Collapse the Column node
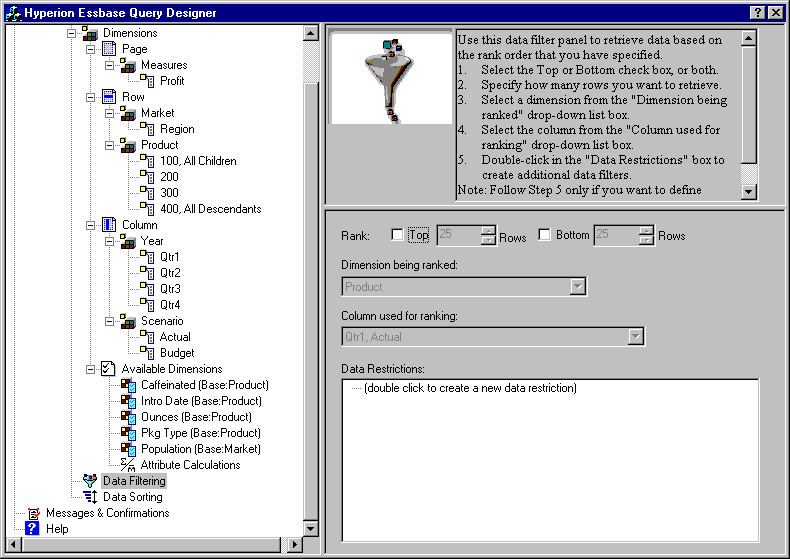Screen dimensions: 790x559 click(x=90, y=225)
